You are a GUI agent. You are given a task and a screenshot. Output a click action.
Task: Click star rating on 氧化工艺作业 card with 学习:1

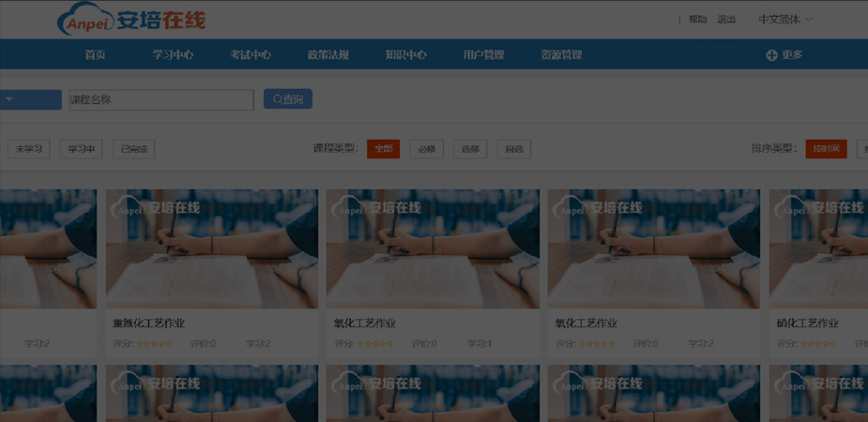(375, 344)
